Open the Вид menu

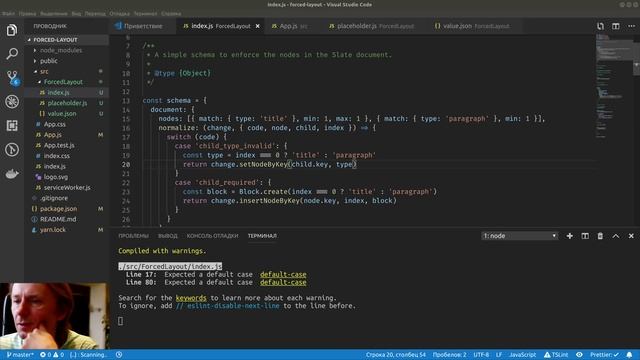(76, 13)
